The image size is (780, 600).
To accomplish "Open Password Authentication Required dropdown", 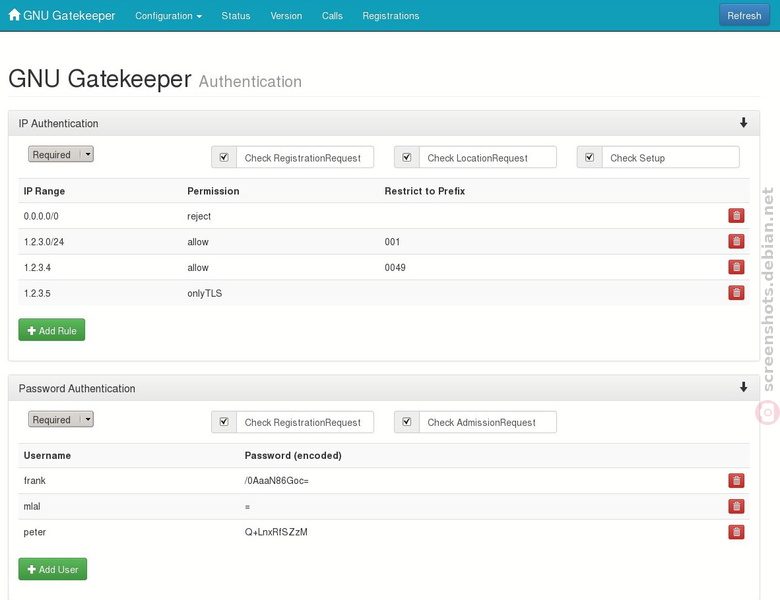I will [61, 419].
